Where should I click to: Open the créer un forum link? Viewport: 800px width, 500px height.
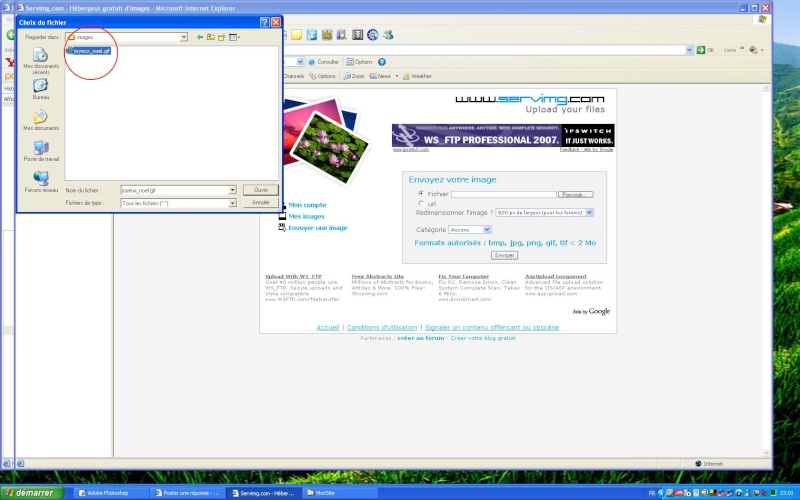click(x=420, y=338)
